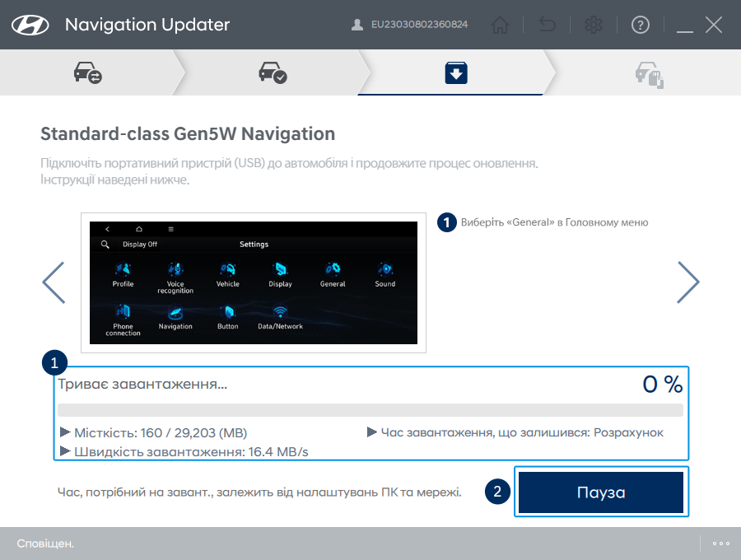
Task: Minimize the Navigation Updater window
Action: 685,30
